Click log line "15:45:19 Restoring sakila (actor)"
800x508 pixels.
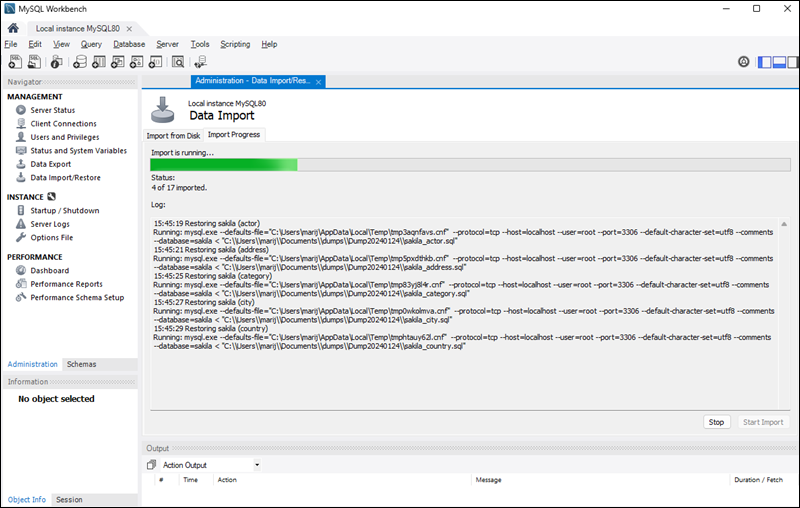(207, 223)
